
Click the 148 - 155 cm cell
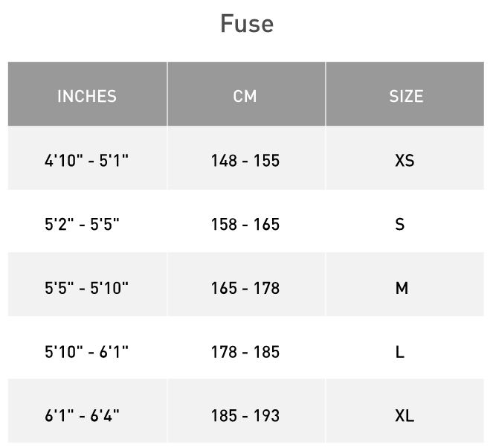coord(245,160)
